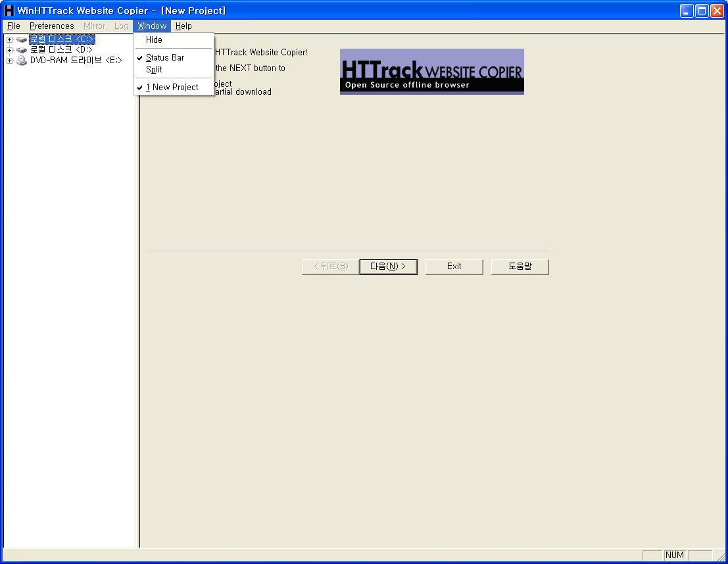
Task: Select 로컬 디스크 <D:> tree item
Action: 61,50
